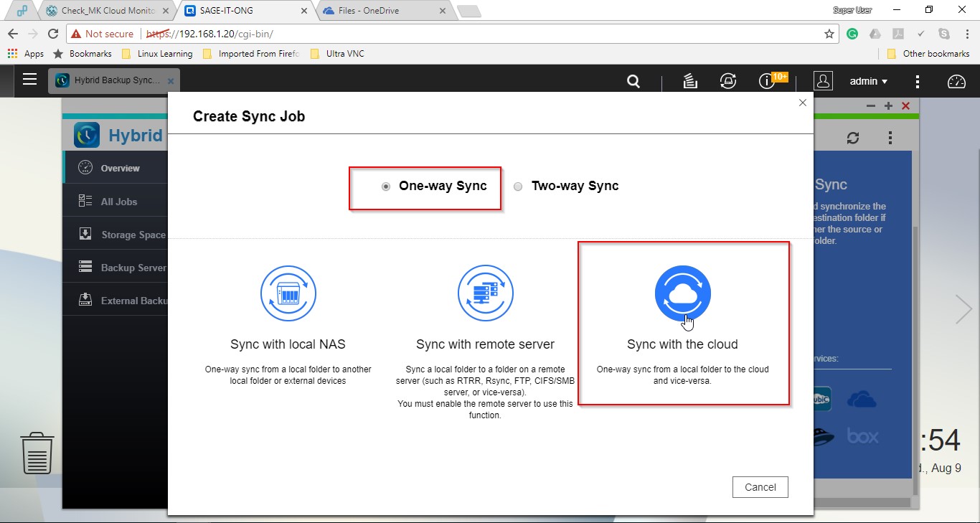The width and height of the screenshot is (980, 523).
Task: Open the QTS main hamburger menu
Action: coord(29,80)
